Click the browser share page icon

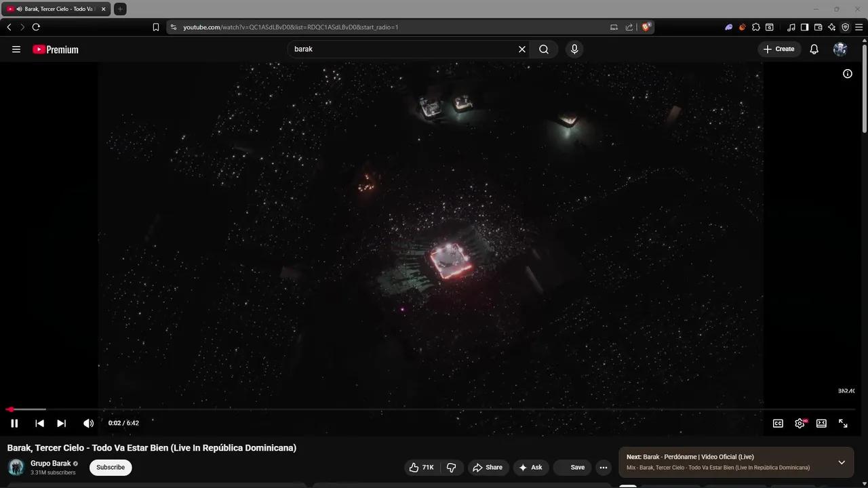629,27
